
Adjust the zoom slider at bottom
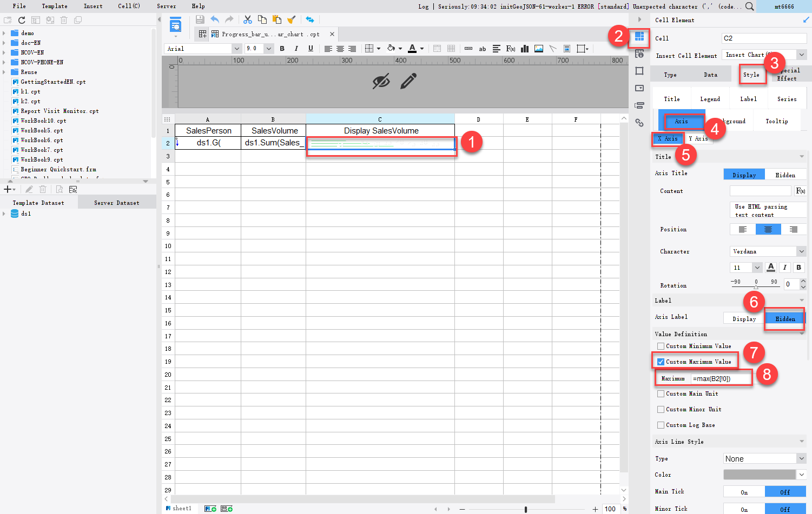tap(526, 509)
